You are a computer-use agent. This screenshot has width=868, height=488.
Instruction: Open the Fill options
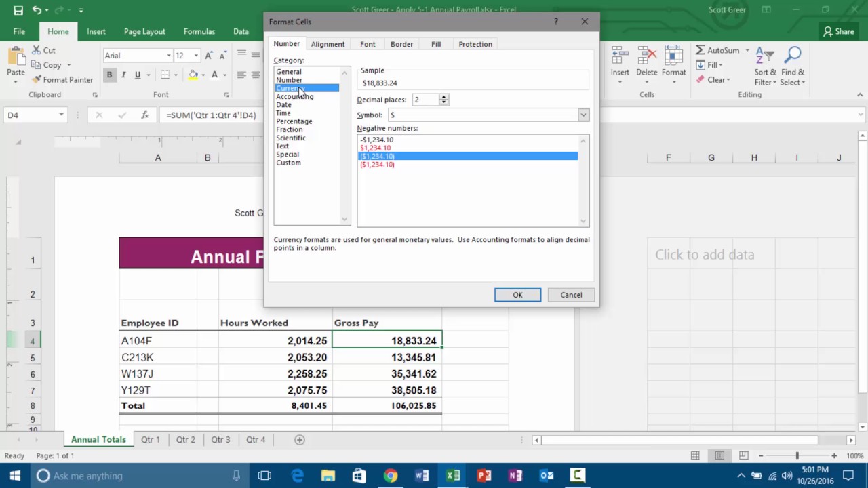(x=709, y=65)
